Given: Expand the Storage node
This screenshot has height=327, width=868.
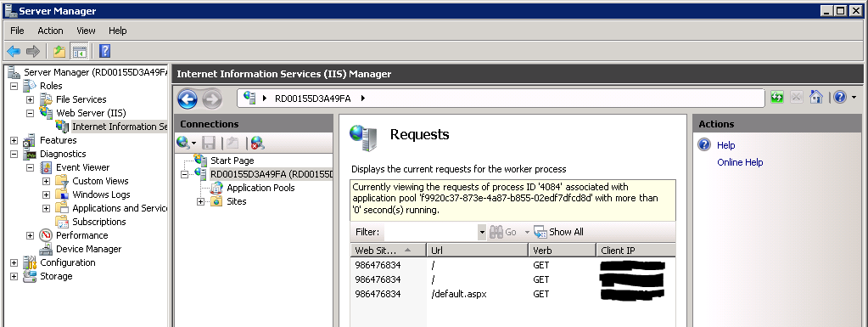Looking at the screenshot, I should (14, 277).
